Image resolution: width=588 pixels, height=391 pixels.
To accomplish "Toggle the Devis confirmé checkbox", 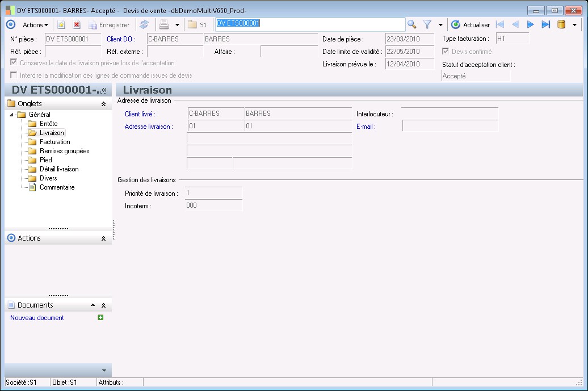I will 446,52.
